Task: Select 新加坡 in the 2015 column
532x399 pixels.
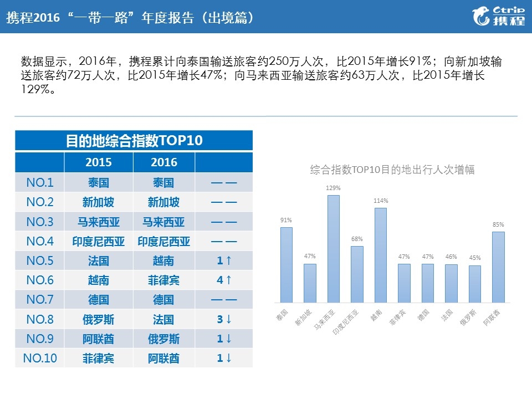Action: (99, 202)
